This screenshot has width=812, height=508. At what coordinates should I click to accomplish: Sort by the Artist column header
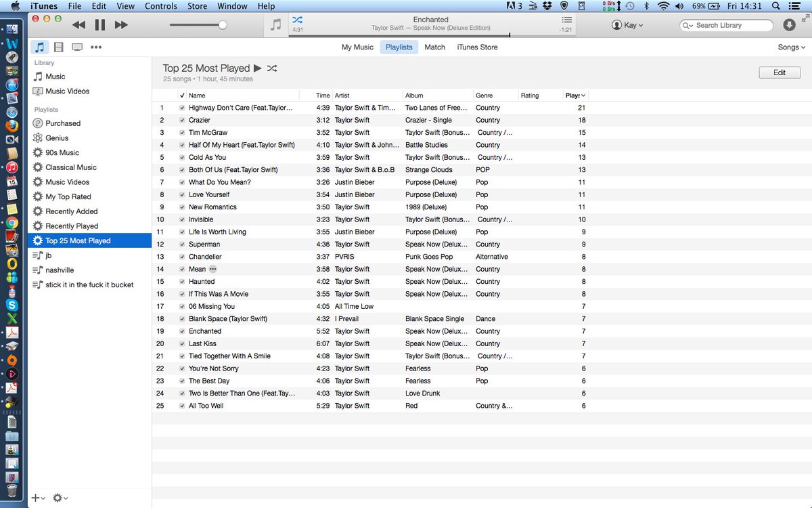point(367,96)
